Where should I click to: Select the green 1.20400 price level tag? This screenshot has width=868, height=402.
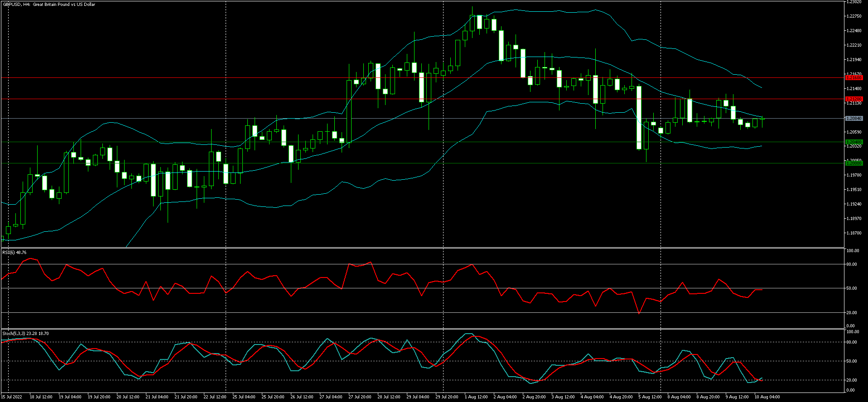[x=854, y=142]
